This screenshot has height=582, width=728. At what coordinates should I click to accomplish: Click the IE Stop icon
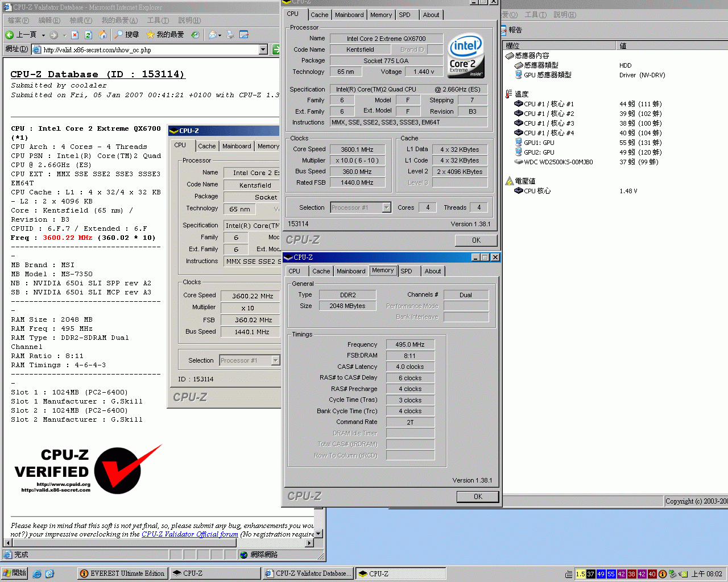(75, 35)
